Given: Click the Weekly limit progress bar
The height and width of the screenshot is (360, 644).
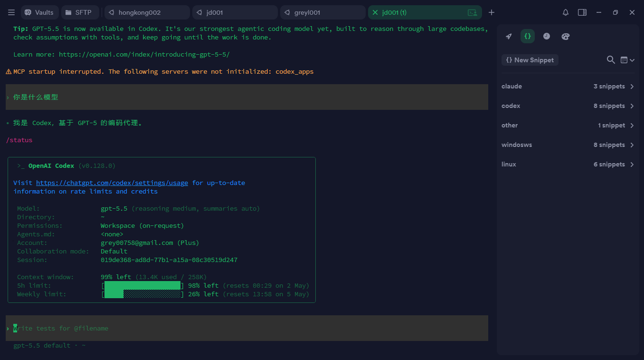Looking at the screenshot, I should point(142,294).
